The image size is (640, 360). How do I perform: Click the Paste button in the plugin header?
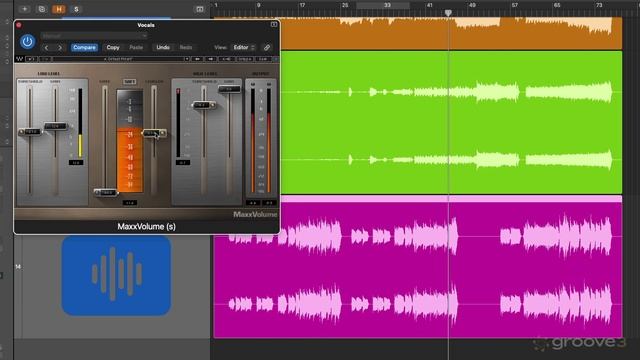136,47
